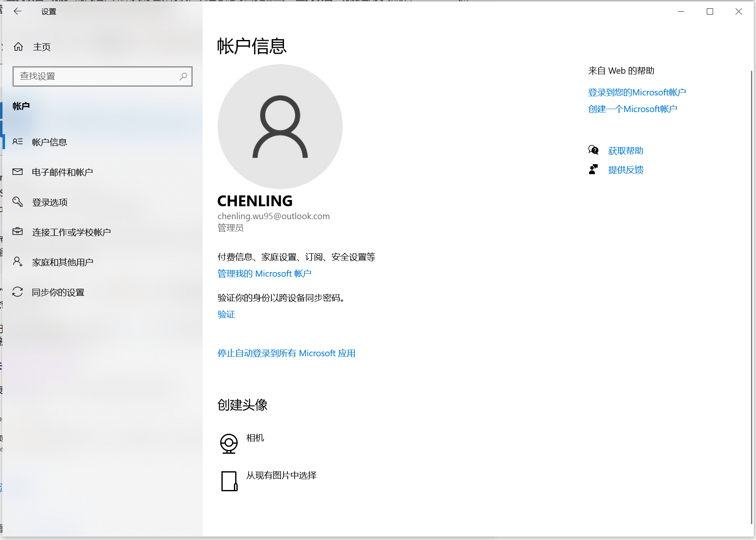Maximize the 设置 window
This screenshot has height=540, width=756.
click(x=710, y=12)
